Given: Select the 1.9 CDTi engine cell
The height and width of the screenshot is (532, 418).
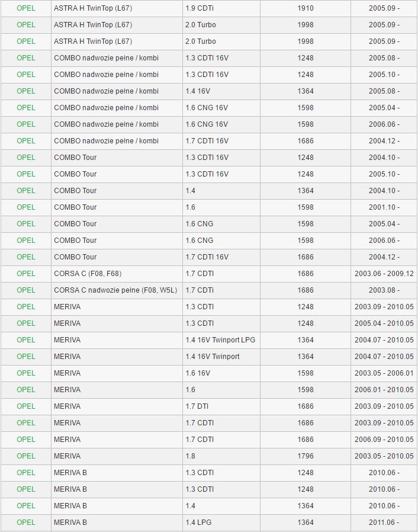Looking at the screenshot, I should click(200, 8).
